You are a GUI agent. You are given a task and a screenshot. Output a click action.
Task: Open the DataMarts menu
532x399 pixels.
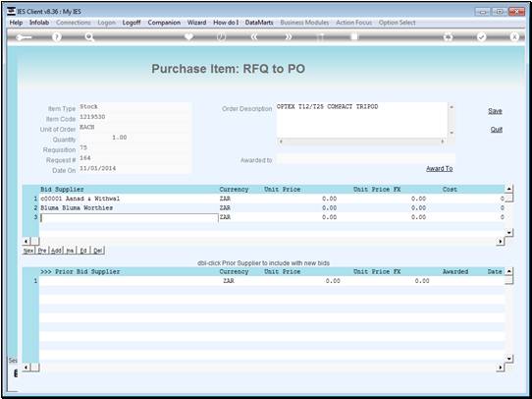tap(259, 23)
